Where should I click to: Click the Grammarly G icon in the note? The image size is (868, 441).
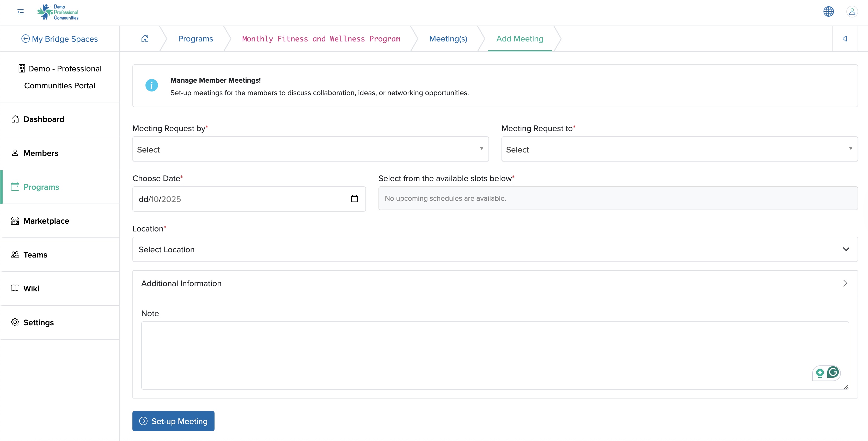pos(833,372)
